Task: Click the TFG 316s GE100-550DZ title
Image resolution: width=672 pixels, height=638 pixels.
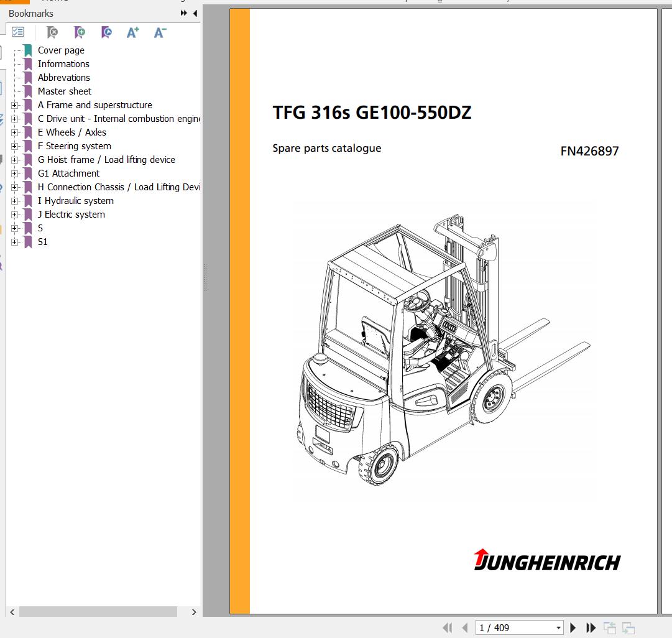Action: pyautogui.click(x=372, y=113)
